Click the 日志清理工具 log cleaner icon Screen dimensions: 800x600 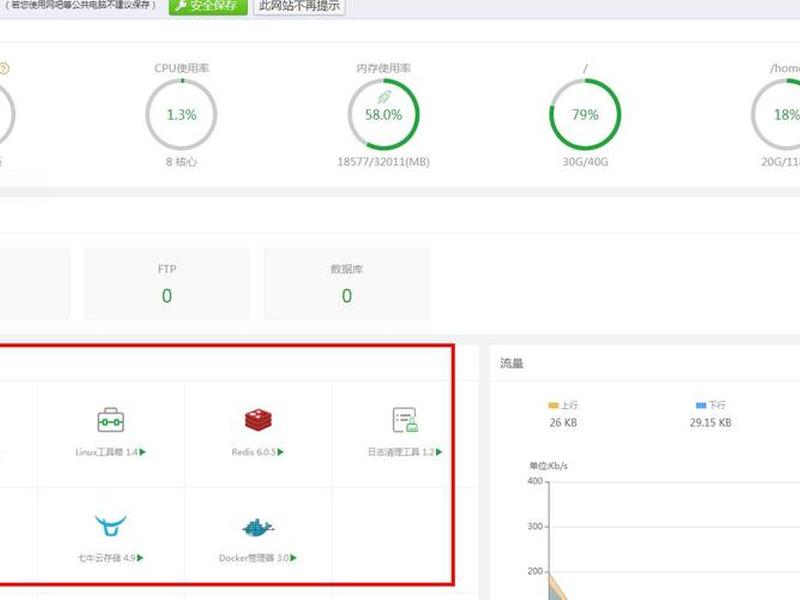pyautogui.click(x=405, y=419)
